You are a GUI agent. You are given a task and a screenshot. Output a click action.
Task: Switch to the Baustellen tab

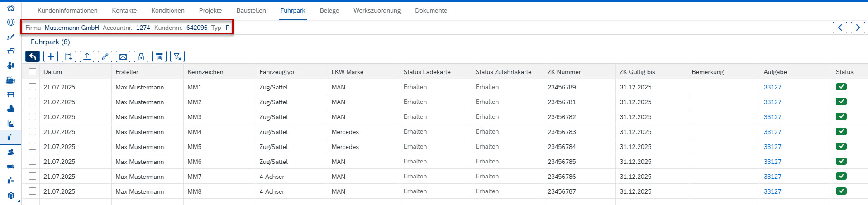[x=251, y=10]
